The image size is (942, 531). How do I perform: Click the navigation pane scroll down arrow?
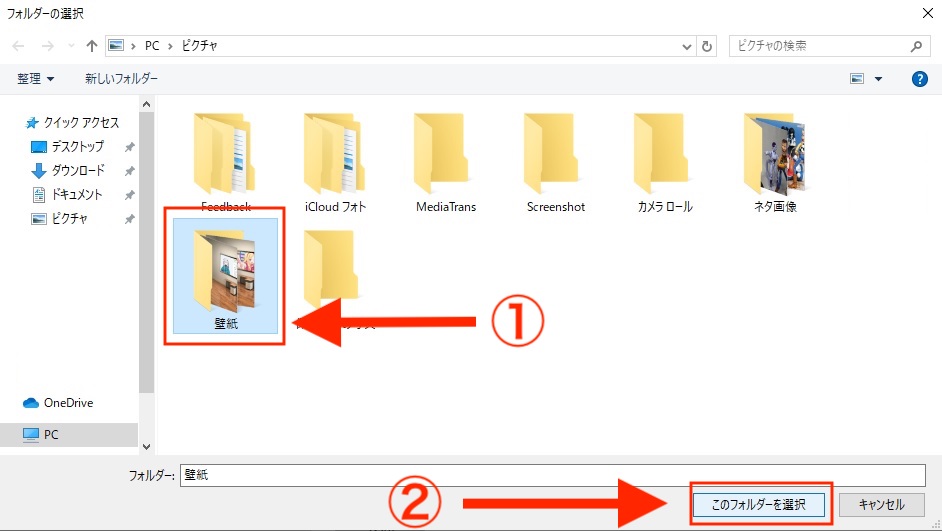click(x=147, y=447)
